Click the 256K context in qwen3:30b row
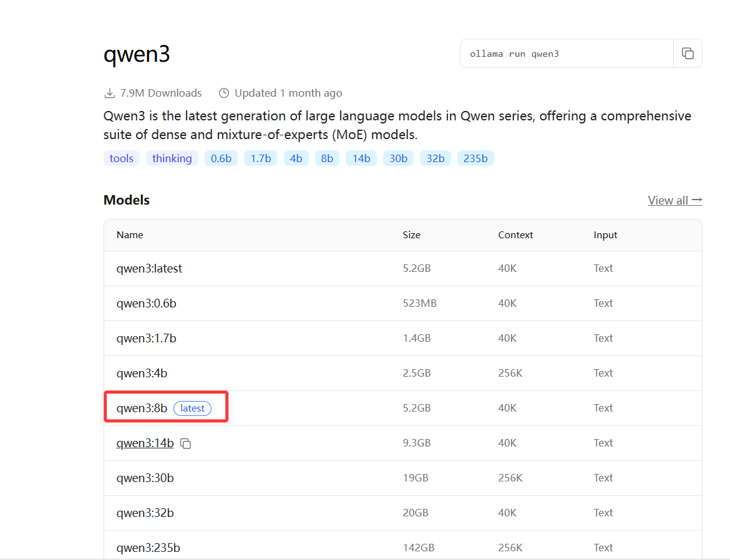This screenshot has height=560, width=730. (x=510, y=478)
